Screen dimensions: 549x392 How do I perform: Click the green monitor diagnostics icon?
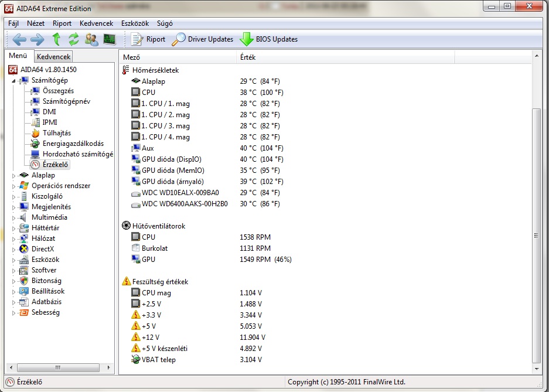pyautogui.click(x=110, y=39)
